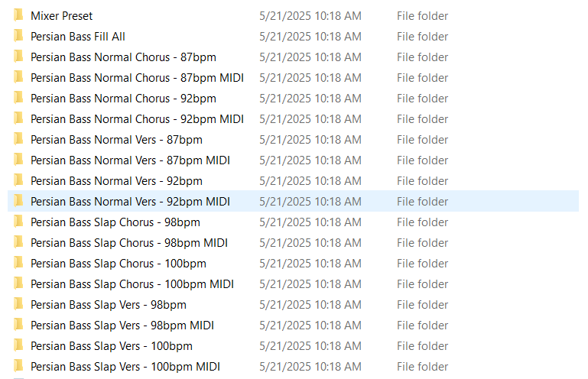Screen dimensions: 588x379
Task: Select Persian Bass Normal Vers - 92bpm name
Action: click(x=116, y=181)
